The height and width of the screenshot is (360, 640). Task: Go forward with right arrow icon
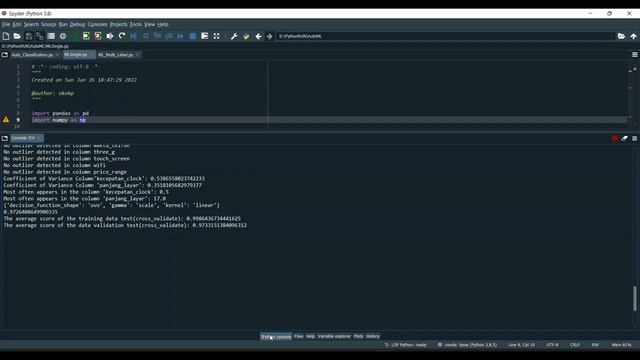[269, 36]
